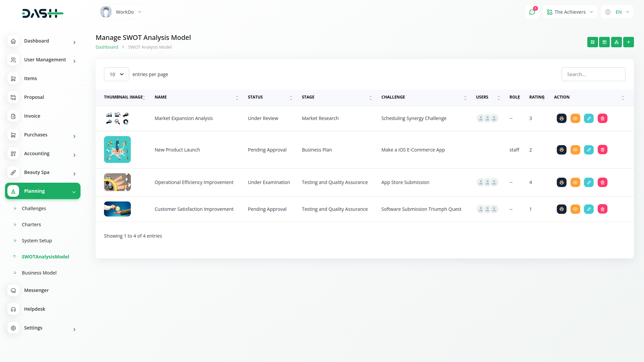
Task: Click the green plus create button
Action: [628, 42]
